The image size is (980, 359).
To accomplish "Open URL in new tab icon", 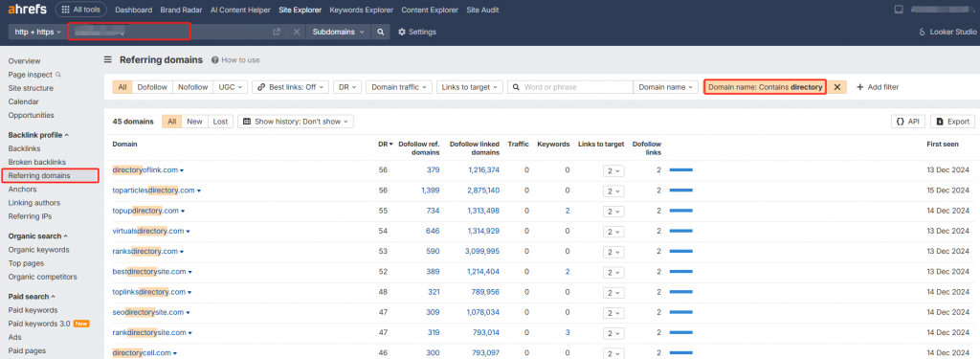I will click(277, 32).
